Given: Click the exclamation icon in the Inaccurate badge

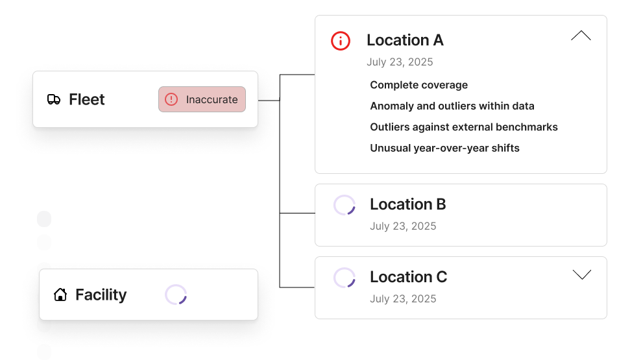Looking at the screenshot, I should [171, 99].
